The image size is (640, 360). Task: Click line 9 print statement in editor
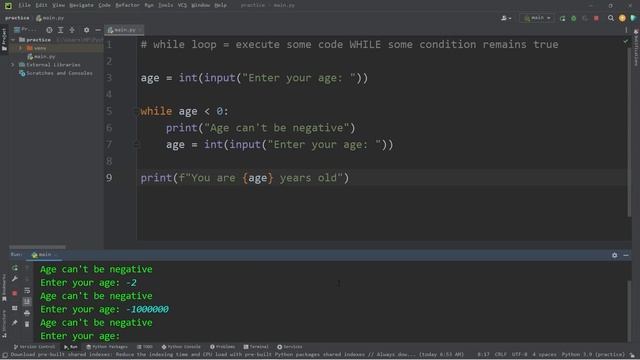[245, 178]
